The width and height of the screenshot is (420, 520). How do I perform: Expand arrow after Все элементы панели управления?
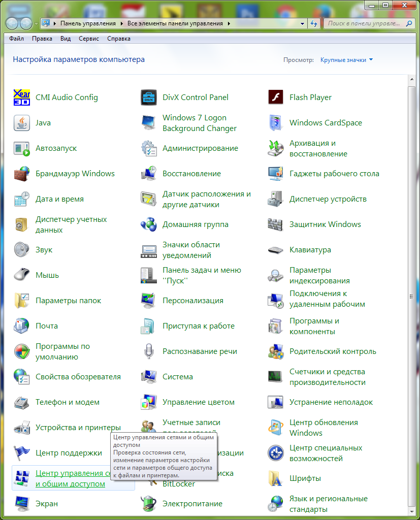[229, 23]
